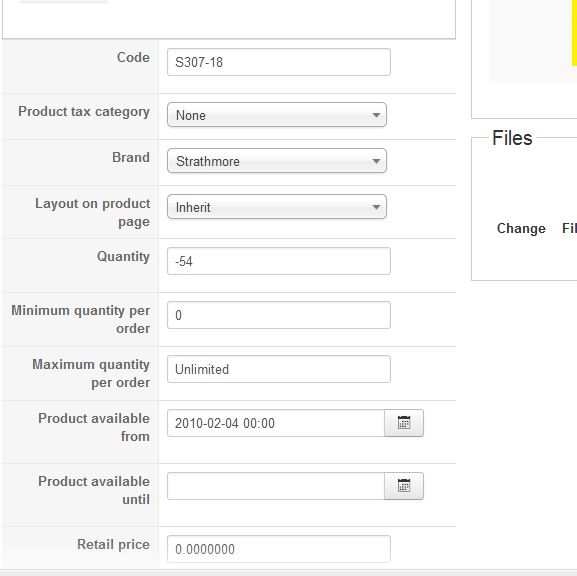This screenshot has width=577, height=576.
Task: Open the Layout on product page dropdown
Action: [277, 207]
